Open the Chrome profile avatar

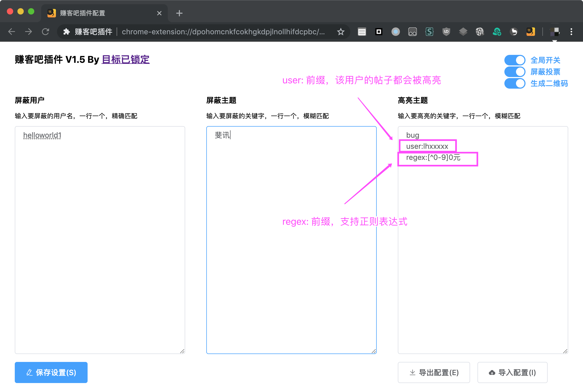point(555,32)
